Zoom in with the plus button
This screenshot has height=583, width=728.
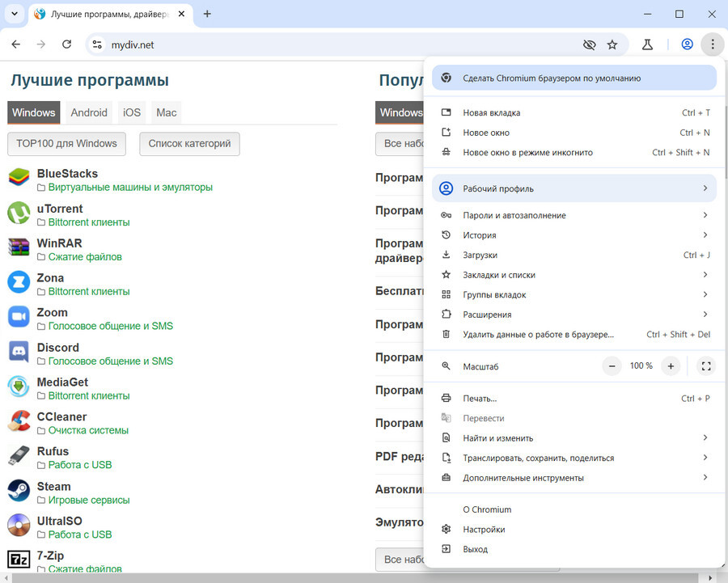pos(671,366)
